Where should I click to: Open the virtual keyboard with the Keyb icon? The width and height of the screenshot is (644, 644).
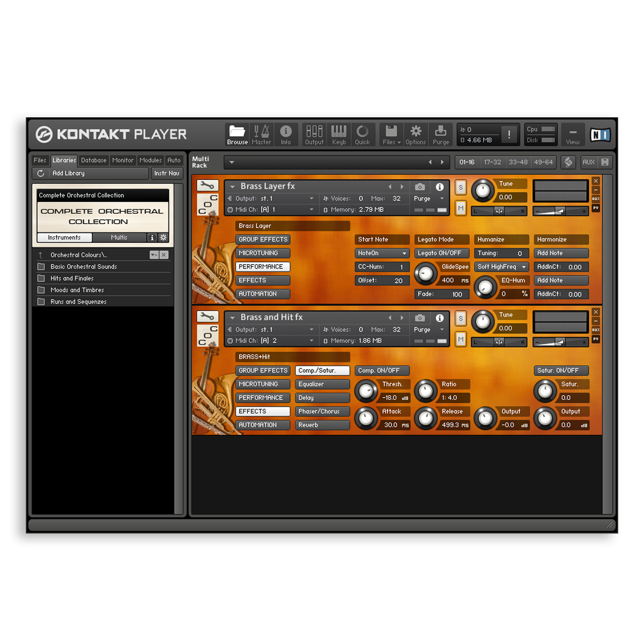[x=339, y=134]
